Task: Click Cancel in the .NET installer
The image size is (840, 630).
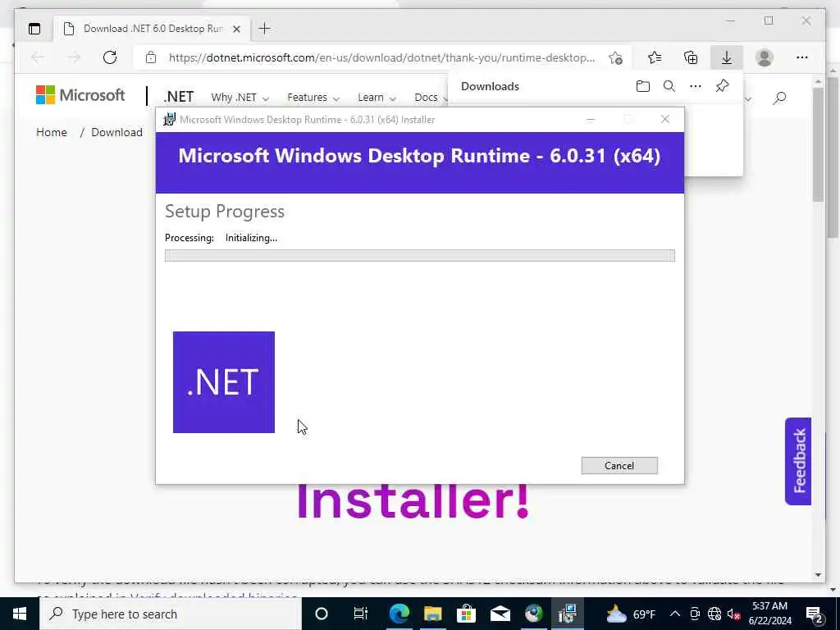Action: click(x=619, y=466)
